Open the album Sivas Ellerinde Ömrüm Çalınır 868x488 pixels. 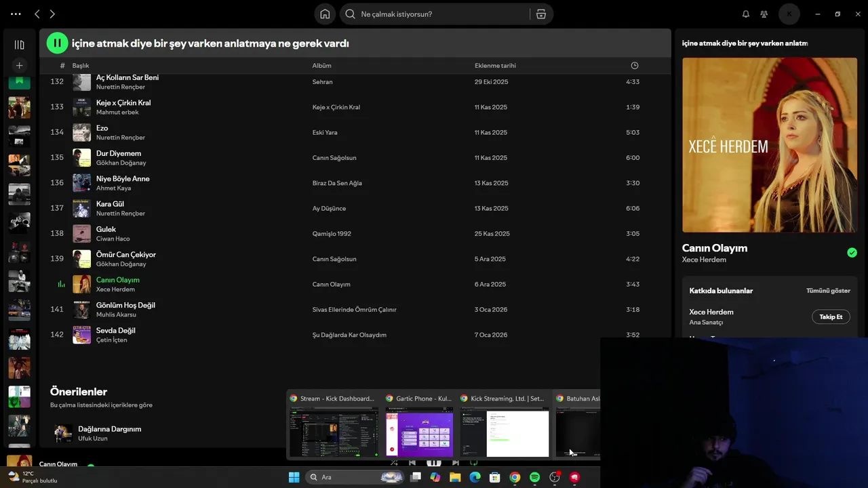pyautogui.click(x=354, y=310)
